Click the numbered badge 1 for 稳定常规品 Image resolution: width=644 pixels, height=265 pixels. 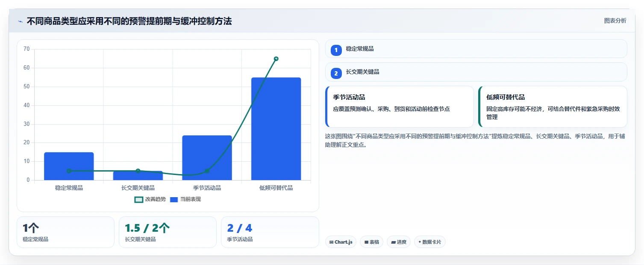point(336,50)
